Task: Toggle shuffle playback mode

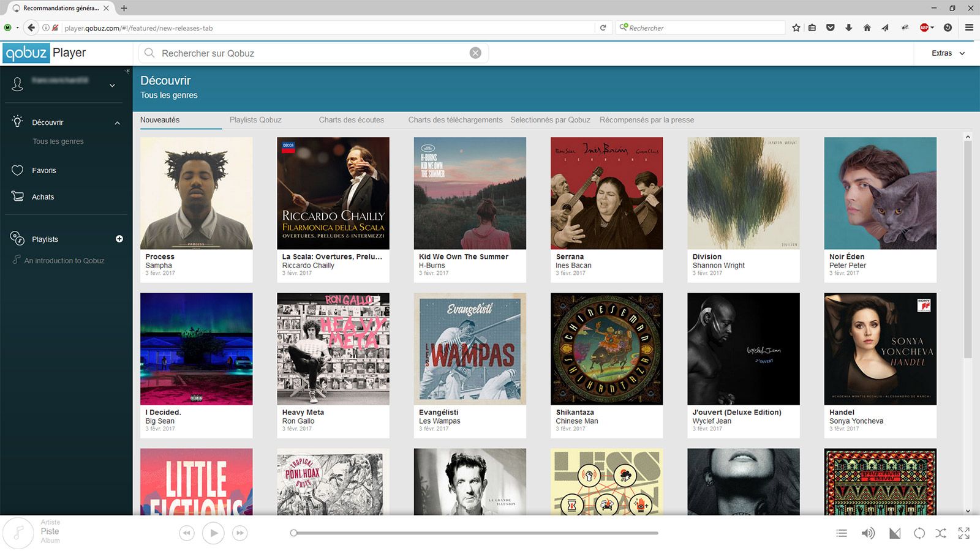Action: point(941,533)
